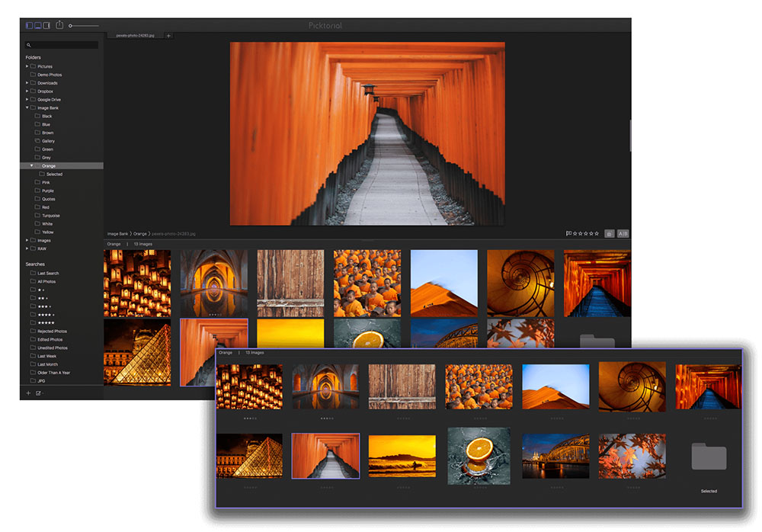
Task: Collapse the Image Bank folder
Action: (27, 108)
